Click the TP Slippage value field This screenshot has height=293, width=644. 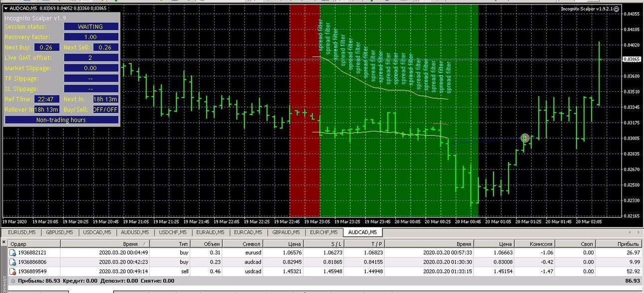(91, 78)
